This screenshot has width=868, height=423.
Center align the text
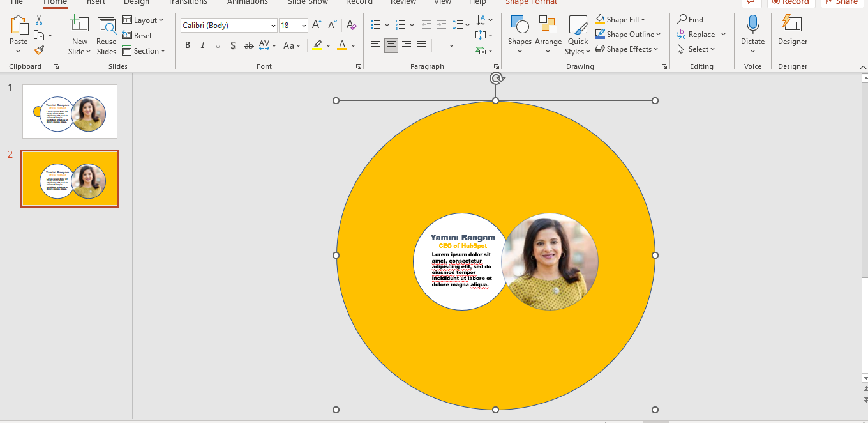point(391,45)
